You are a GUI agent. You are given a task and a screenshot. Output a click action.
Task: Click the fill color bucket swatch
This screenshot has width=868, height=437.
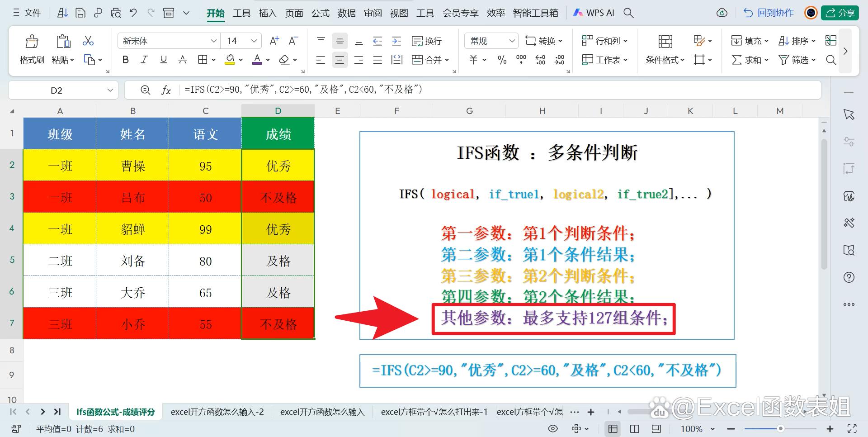point(230,59)
